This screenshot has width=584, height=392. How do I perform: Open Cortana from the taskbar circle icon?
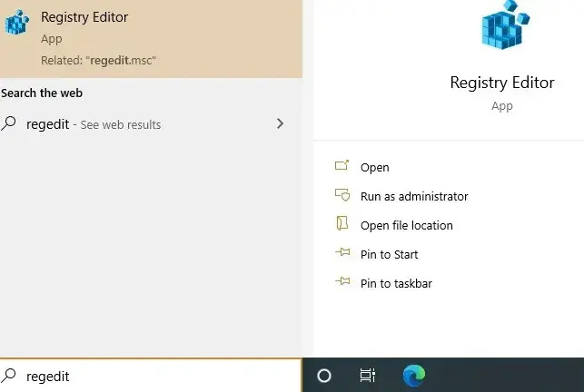324,376
